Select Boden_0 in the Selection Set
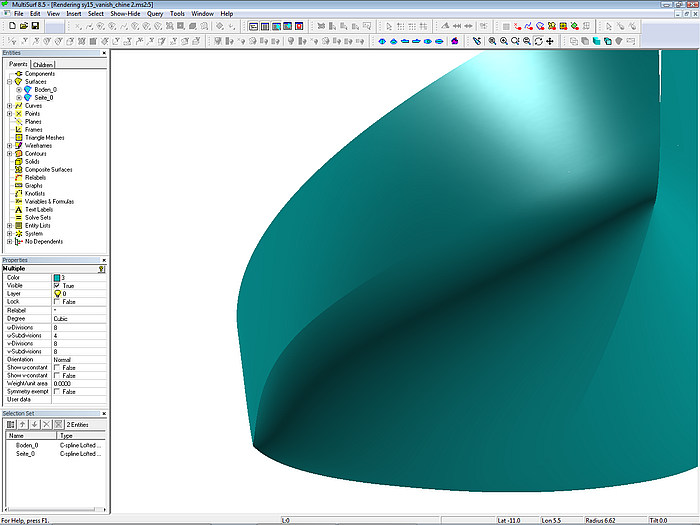Image resolution: width=700 pixels, height=525 pixels. [x=27, y=445]
